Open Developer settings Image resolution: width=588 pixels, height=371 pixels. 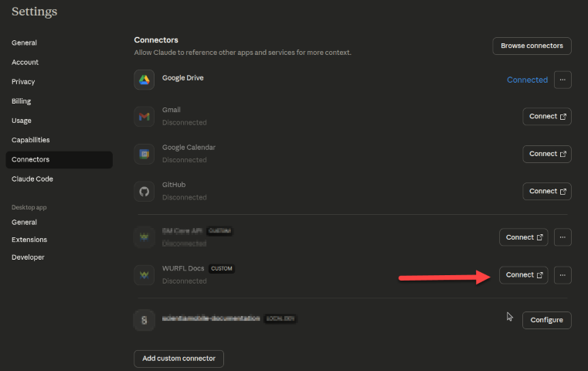coord(28,257)
